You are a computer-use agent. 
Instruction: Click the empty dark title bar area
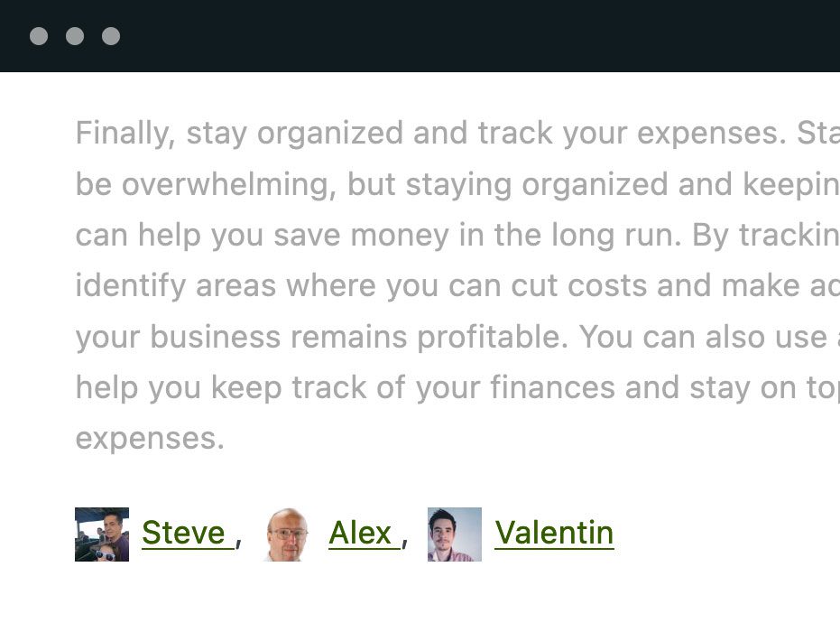pos(469,36)
